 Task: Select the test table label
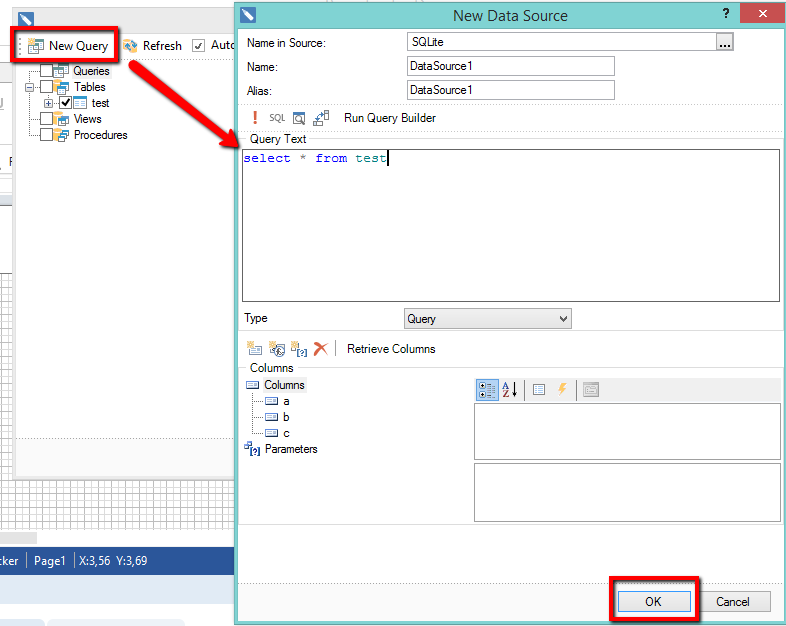pyautogui.click(x=100, y=103)
